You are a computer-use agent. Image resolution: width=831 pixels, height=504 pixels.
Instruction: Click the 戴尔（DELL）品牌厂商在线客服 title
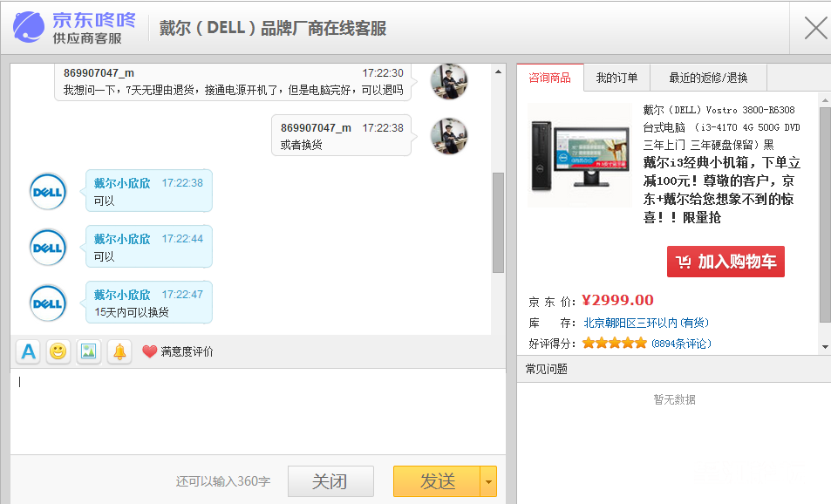point(273,28)
